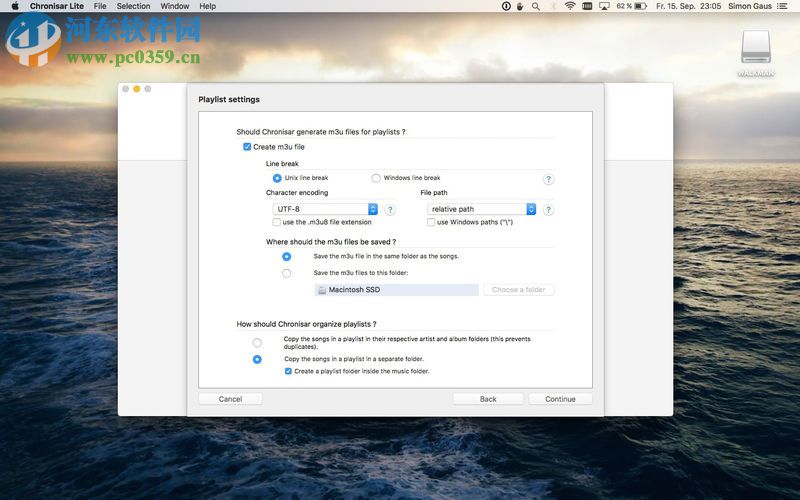Click the Back button
The height and width of the screenshot is (500, 800).
[488, 399]
